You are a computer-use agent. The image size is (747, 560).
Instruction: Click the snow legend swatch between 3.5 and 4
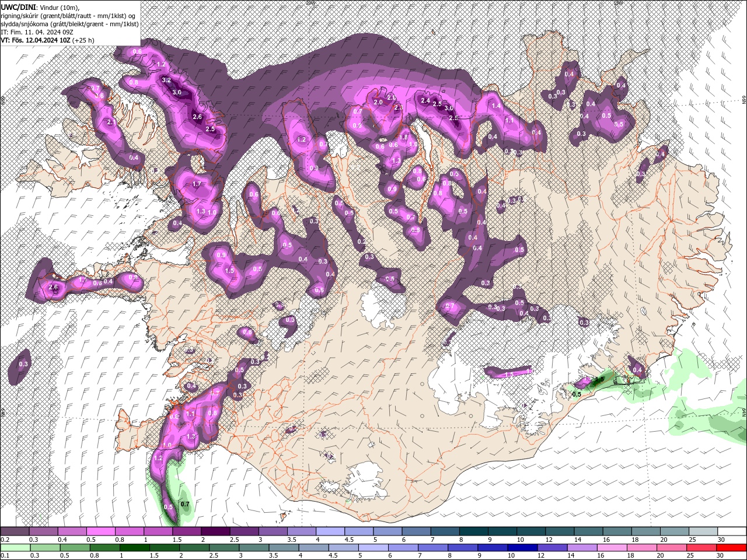click(x=301, y=531)
